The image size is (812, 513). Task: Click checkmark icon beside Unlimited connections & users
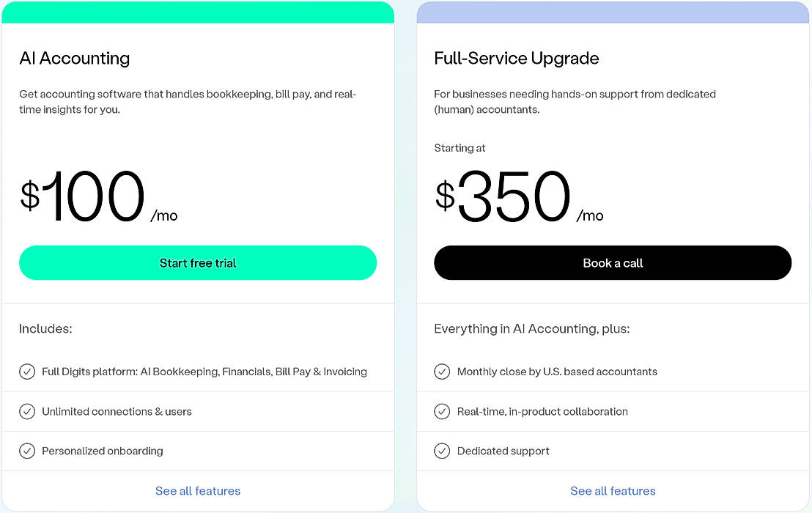(x=27, y=411)
